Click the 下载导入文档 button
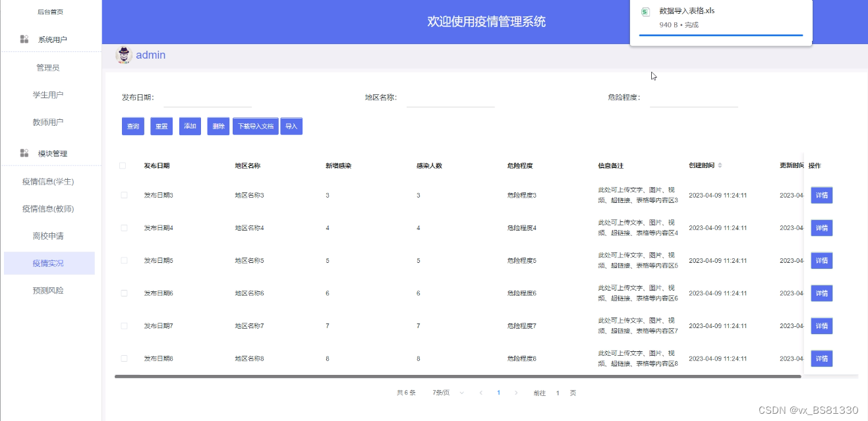 [256, 126]
